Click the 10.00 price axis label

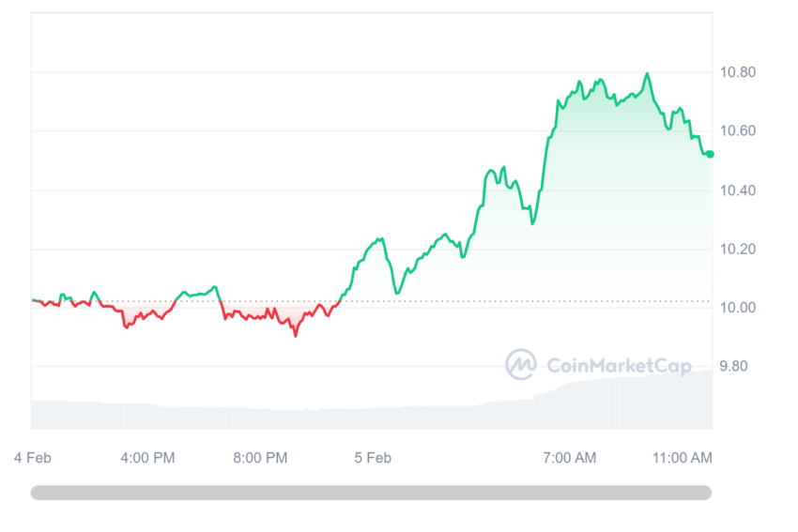(737, 308)
